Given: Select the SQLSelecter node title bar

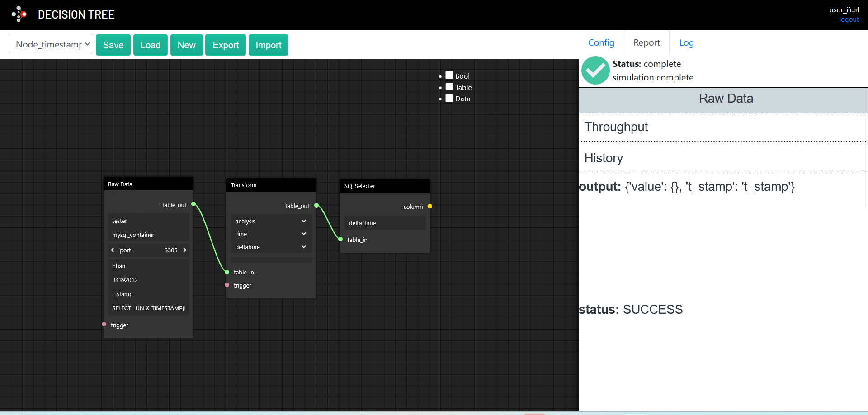Looking at the screenshot, I should (x=385, y=186).
